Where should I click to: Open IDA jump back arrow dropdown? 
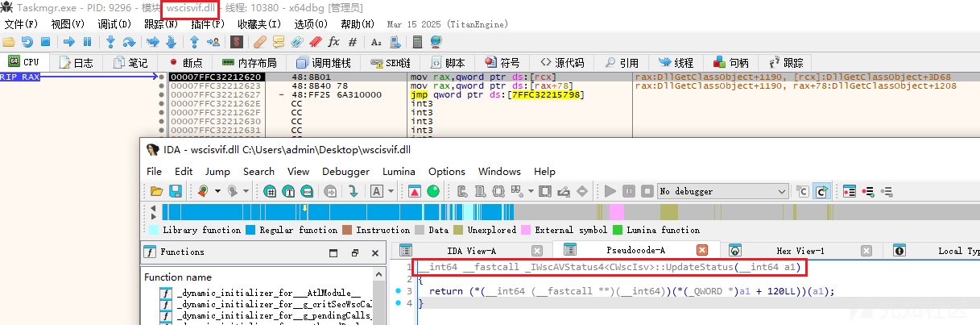pyautogui.click(x=219, y=191)
